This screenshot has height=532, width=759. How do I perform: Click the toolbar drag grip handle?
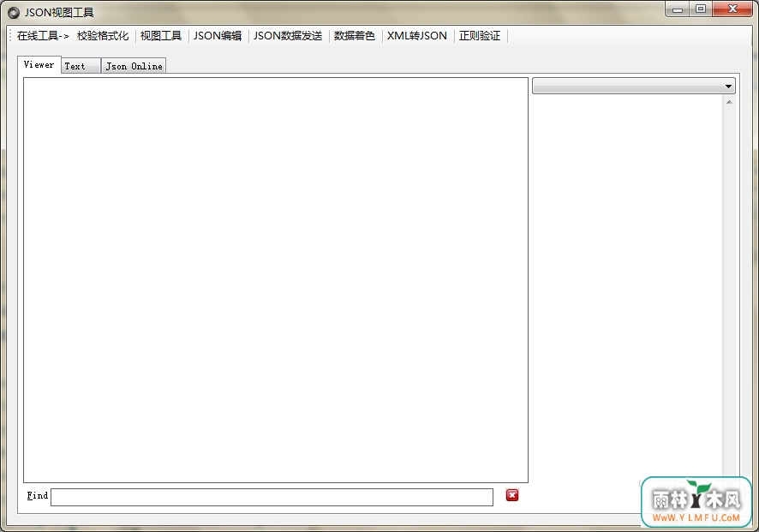point(10,36)
